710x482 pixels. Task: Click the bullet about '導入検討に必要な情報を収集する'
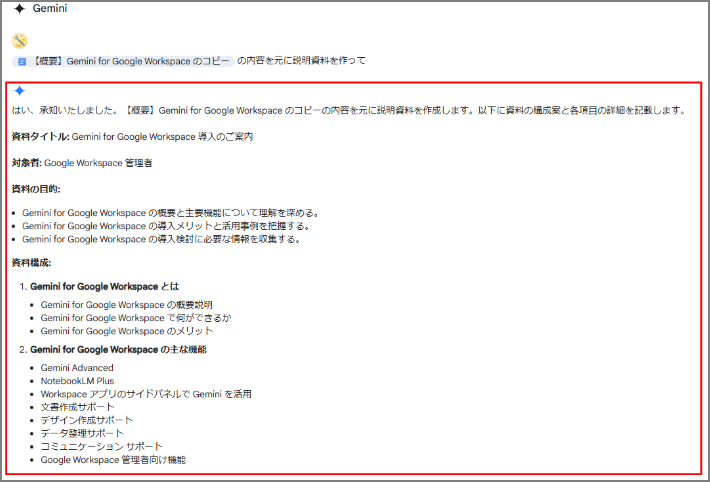(x=162, y=239)
